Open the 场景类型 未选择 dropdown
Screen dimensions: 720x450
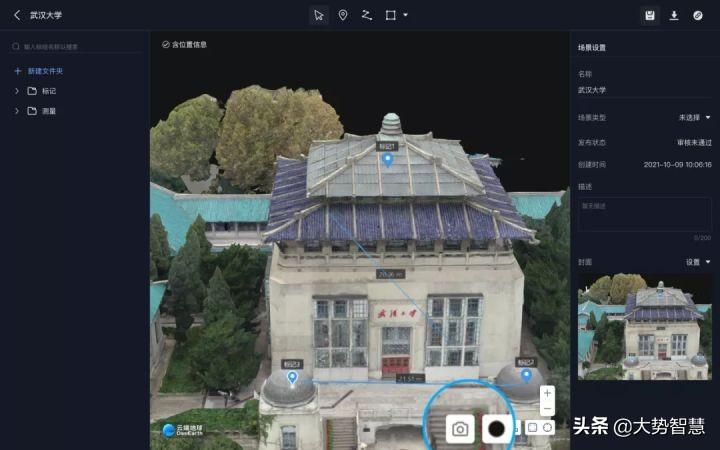pyautogui.click(x=694, y=118)
